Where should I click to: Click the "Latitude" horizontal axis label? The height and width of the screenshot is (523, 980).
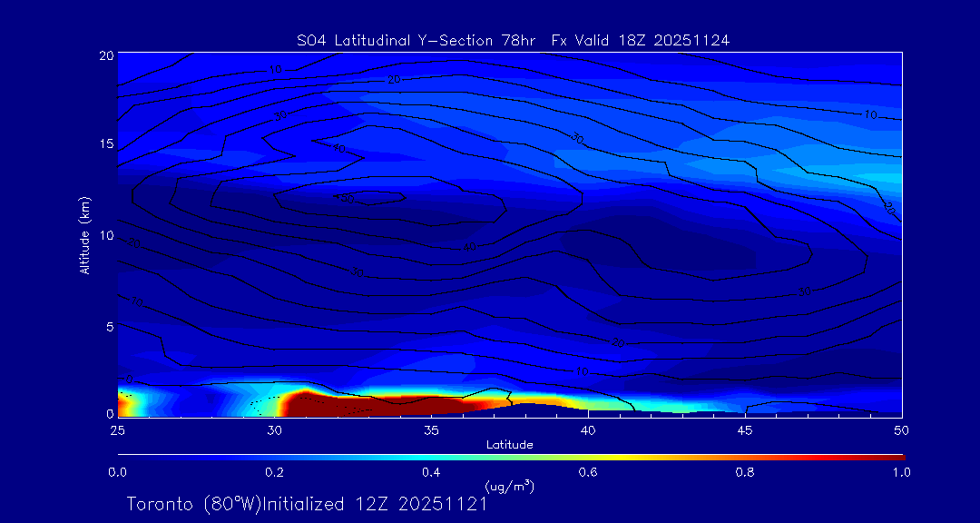(509, 445)
